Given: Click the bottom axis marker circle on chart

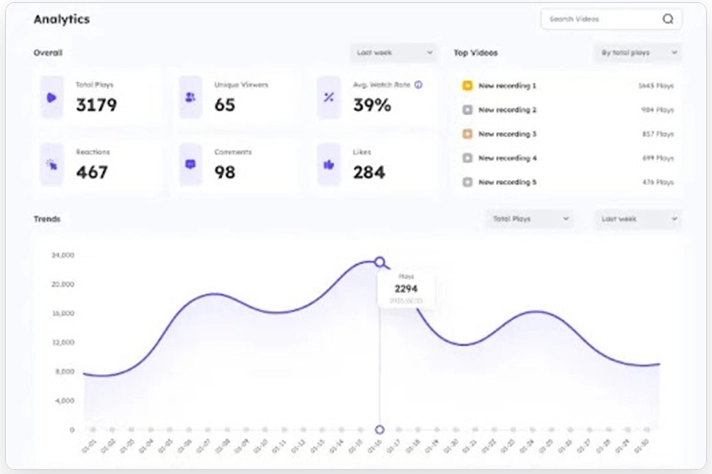Looking at the screenshot, I should coord(380,430).
